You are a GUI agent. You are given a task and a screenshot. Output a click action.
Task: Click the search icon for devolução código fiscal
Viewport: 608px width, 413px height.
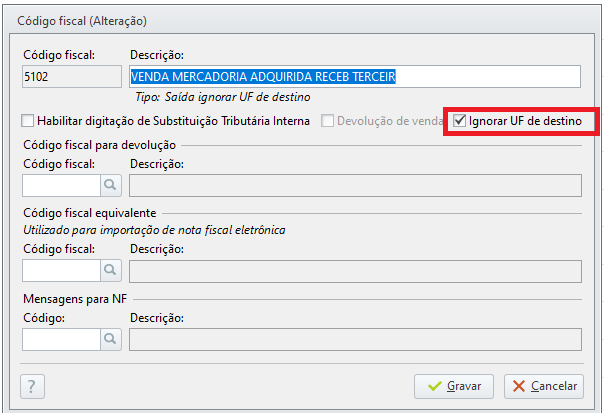click(x=110, y=185)
